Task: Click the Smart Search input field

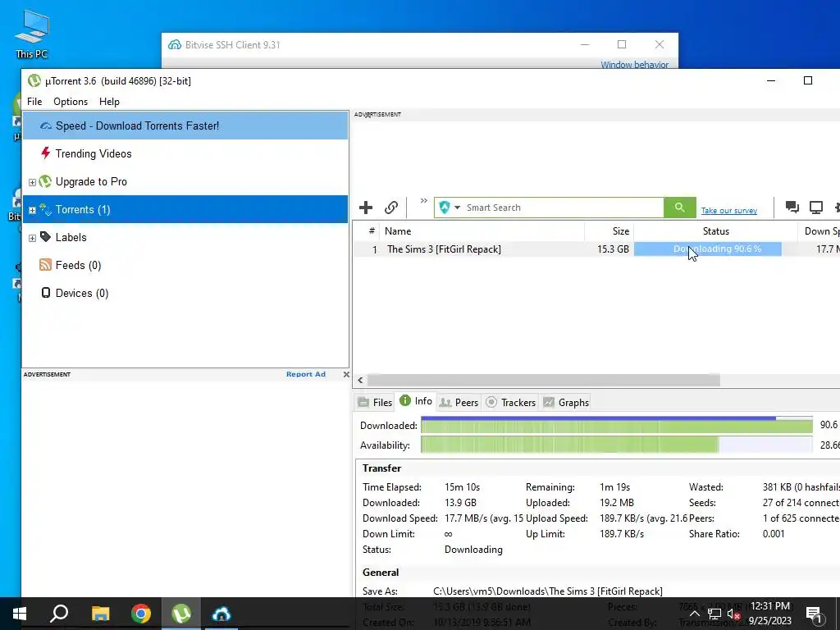Action: pyautogui.click(x=563, y=208)
